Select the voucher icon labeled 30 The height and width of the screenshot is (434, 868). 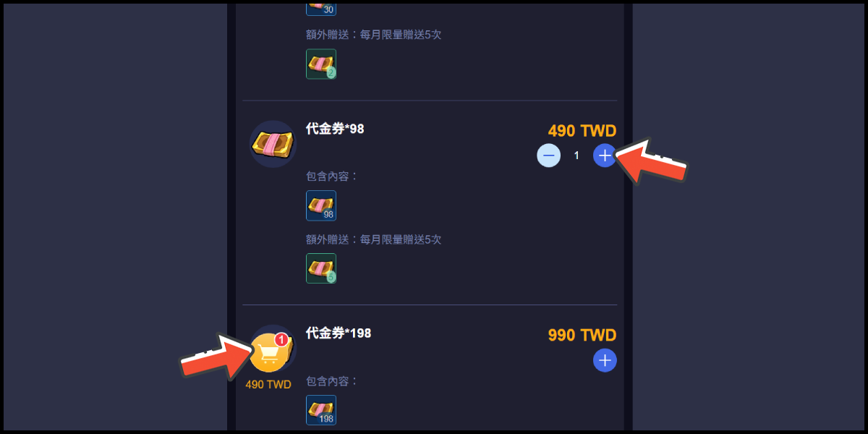tap(321, 7)
